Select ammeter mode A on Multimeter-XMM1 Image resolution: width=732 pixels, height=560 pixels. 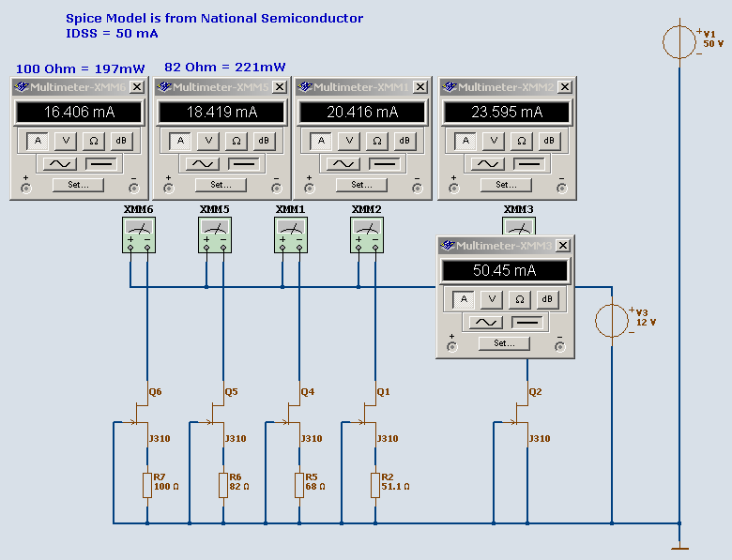321,141
